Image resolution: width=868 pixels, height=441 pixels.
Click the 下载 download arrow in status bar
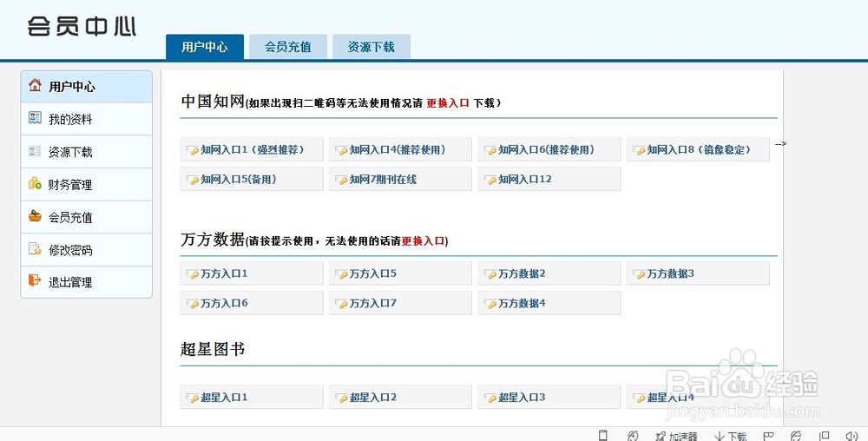[720, 437]
